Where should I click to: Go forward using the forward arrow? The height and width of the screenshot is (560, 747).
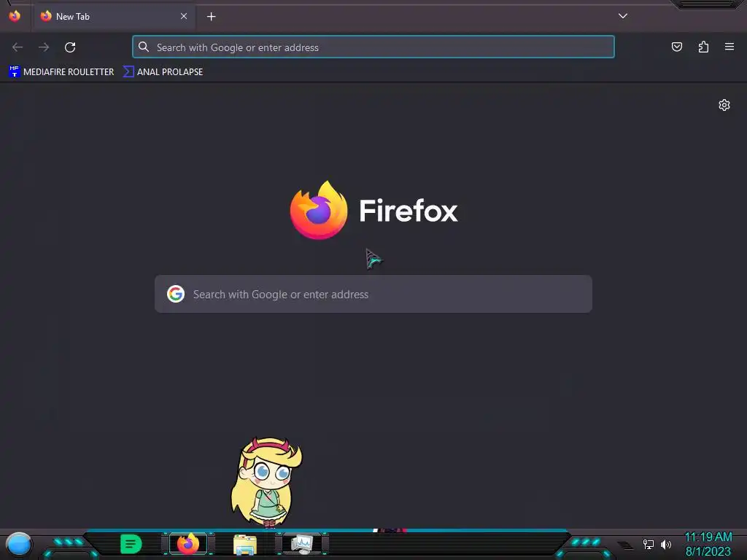click(x=44, y=47)
